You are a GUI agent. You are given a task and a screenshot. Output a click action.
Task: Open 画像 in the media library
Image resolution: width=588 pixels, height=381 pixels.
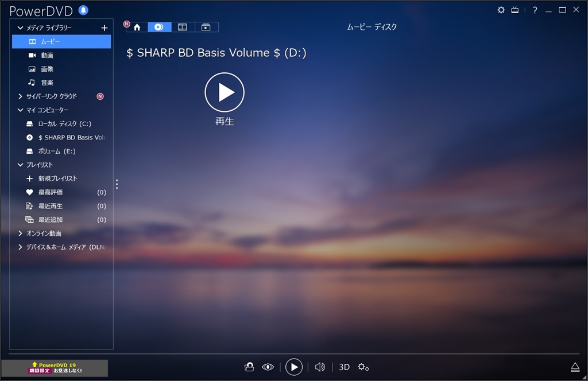click(61, 69)
